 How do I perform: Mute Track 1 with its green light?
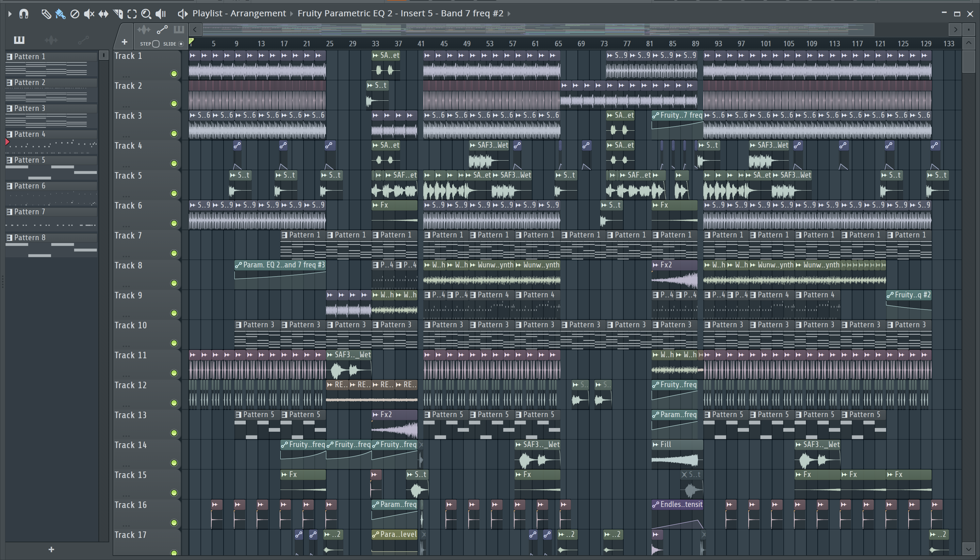point(174,73)
